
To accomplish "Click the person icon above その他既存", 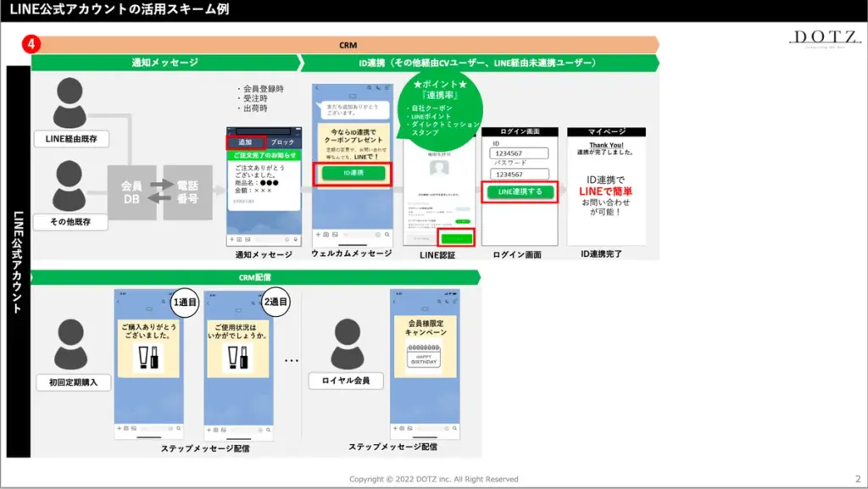I will (x=70, y=186).
